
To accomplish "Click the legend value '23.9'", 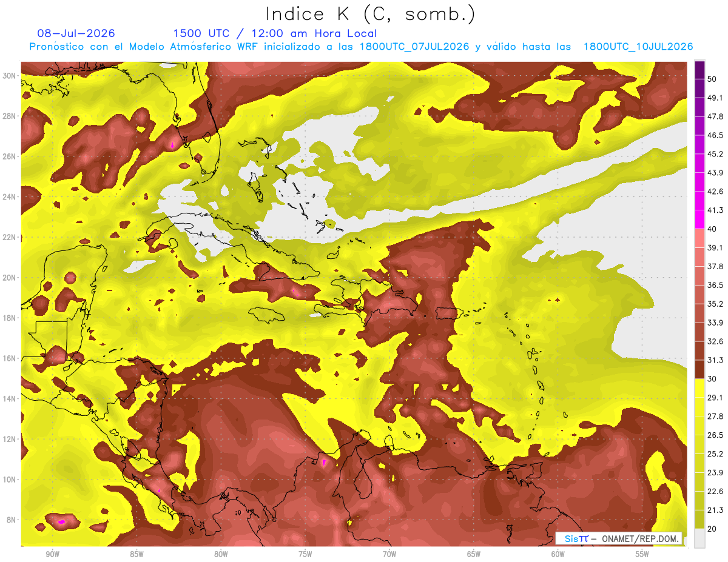I will 715,473.
